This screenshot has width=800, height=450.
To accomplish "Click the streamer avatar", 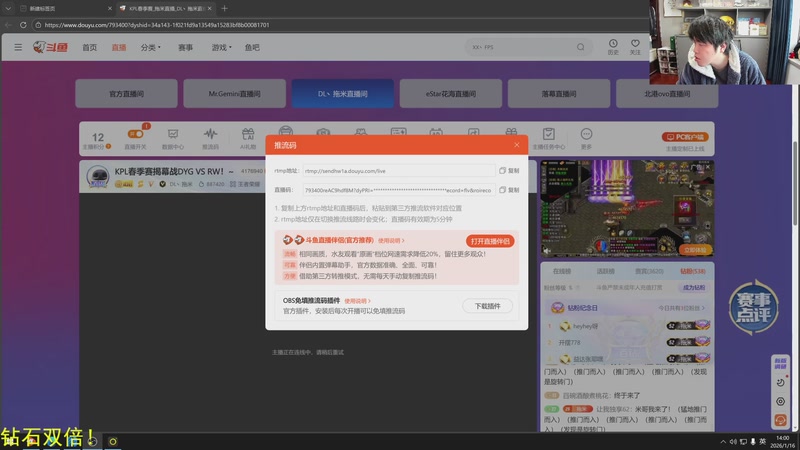I will (x=97, y=176).
